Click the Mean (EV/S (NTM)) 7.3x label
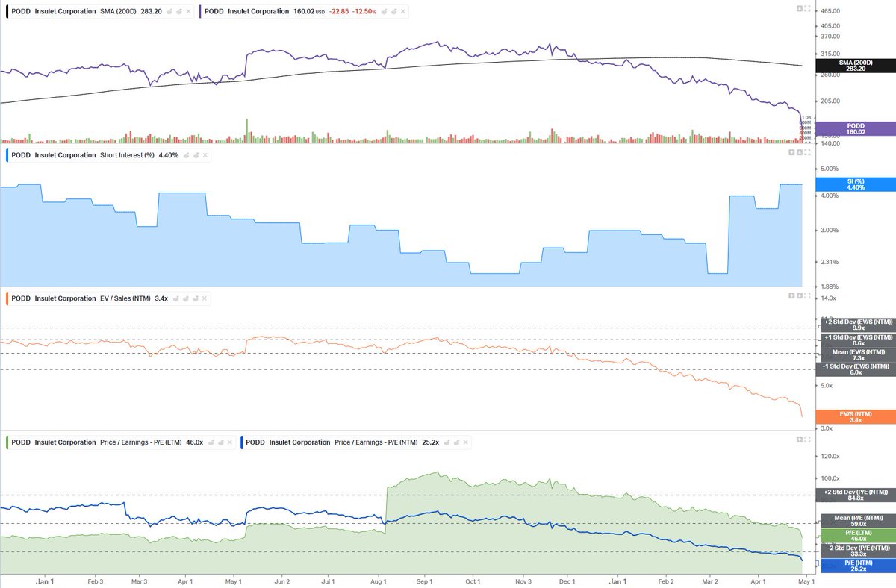This screenshot has width=896, height=588. point(857,354)
